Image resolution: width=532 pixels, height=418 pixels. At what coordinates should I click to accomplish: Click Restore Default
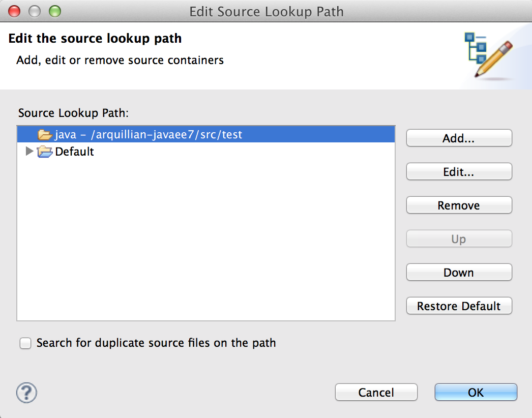459,306
